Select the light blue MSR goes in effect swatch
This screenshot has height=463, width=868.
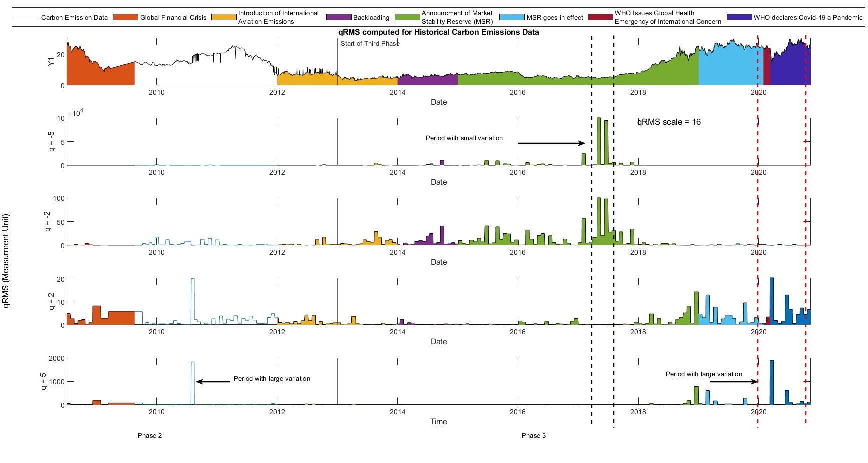click(512, 17)
